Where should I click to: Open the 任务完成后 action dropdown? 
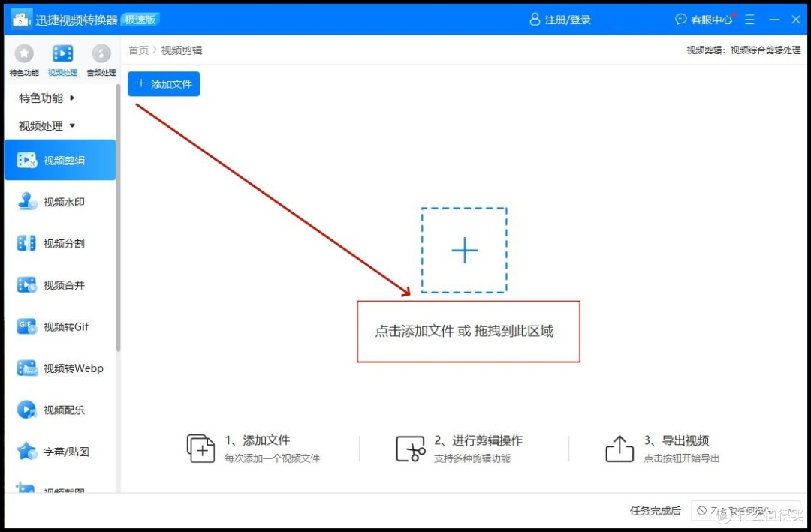[746, 511]
